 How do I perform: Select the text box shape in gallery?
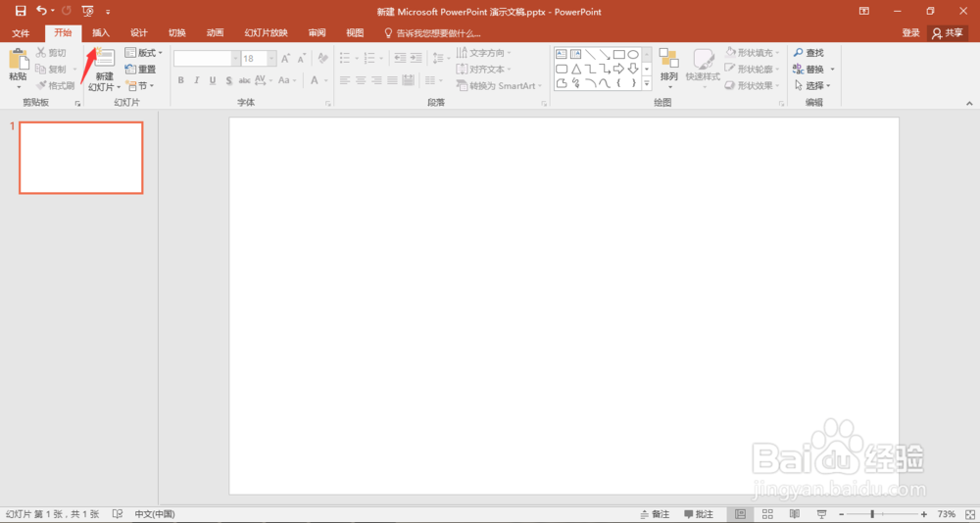pos(562,55)
